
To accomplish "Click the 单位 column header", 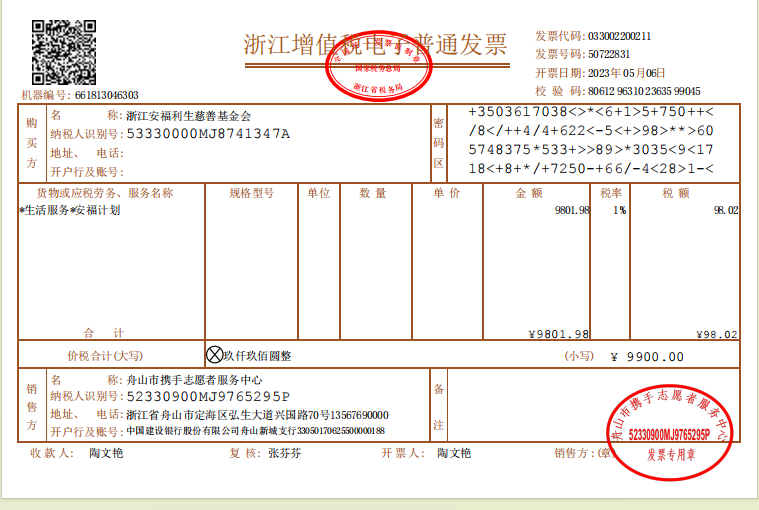I will click(319, 193).
